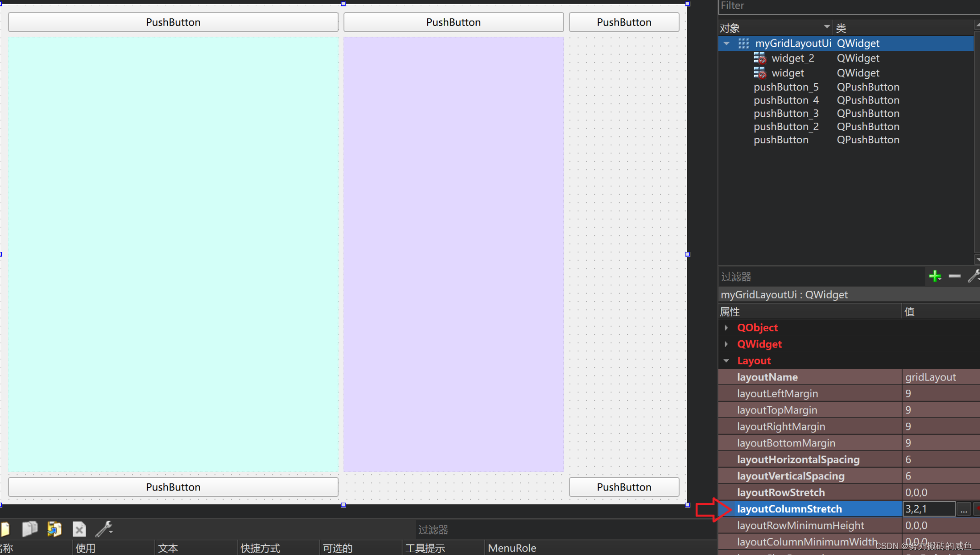
Task: Click the top-left PushButton on the form
Action: [x=173, y=22]
